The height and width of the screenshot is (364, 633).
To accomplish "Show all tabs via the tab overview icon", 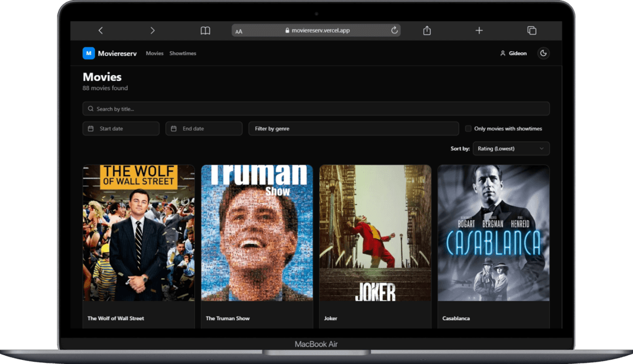I will click(x=532, y=30).
